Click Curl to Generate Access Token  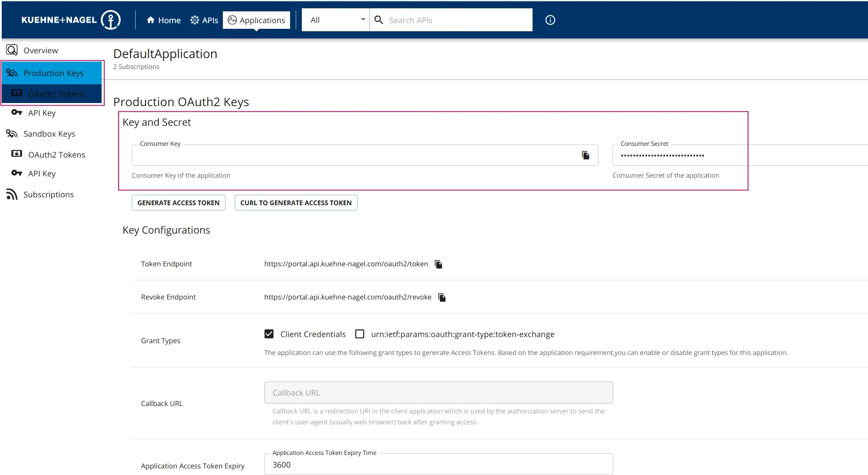296,203
